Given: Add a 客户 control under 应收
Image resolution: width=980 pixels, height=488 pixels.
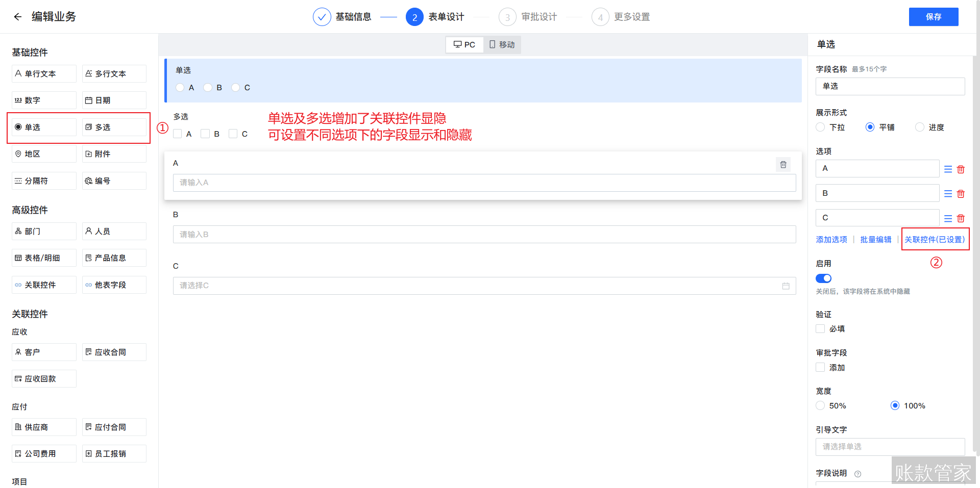Looking at the screenshot, I should pos(43,352).
